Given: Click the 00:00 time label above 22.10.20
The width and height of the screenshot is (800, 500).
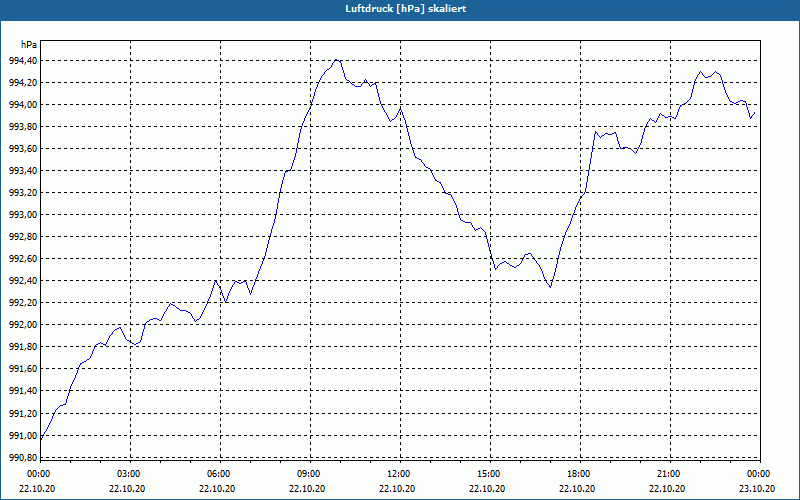Looking at the screenshot, I should point(38,474).
